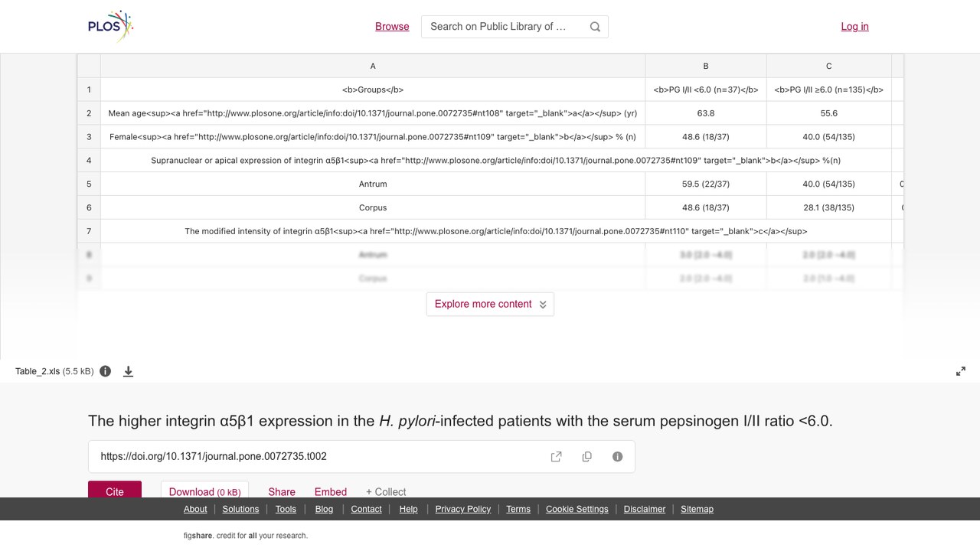Image resolution: width=980 pixels, height=551 pixels.
Task: Select row 5 header number
Action: pos(89,184)
